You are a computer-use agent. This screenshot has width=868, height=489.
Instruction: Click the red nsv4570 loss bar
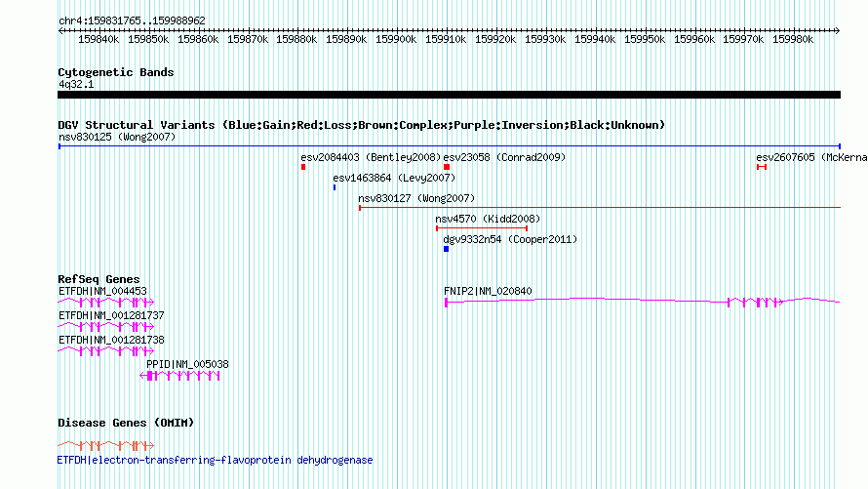tap(482, 228)
